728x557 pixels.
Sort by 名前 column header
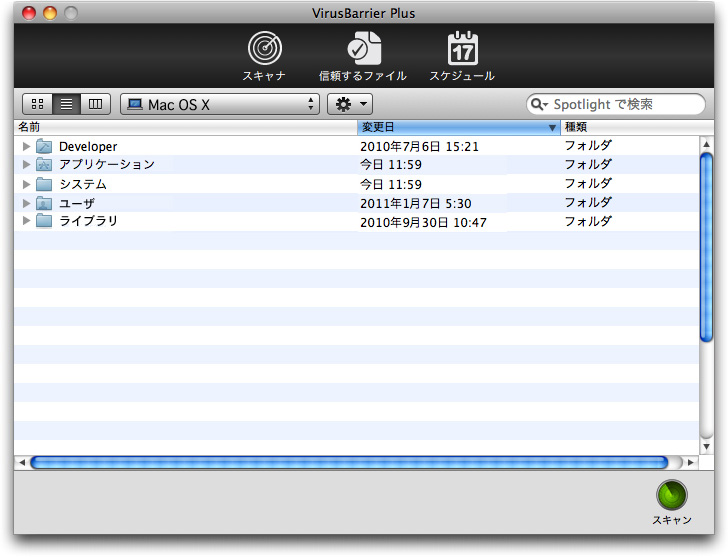coord(186,127)
